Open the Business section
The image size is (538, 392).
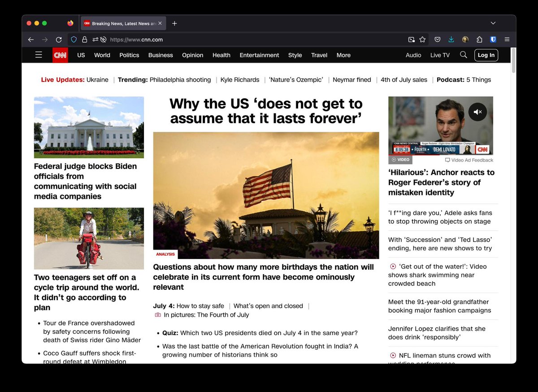(x=161, y=55)
